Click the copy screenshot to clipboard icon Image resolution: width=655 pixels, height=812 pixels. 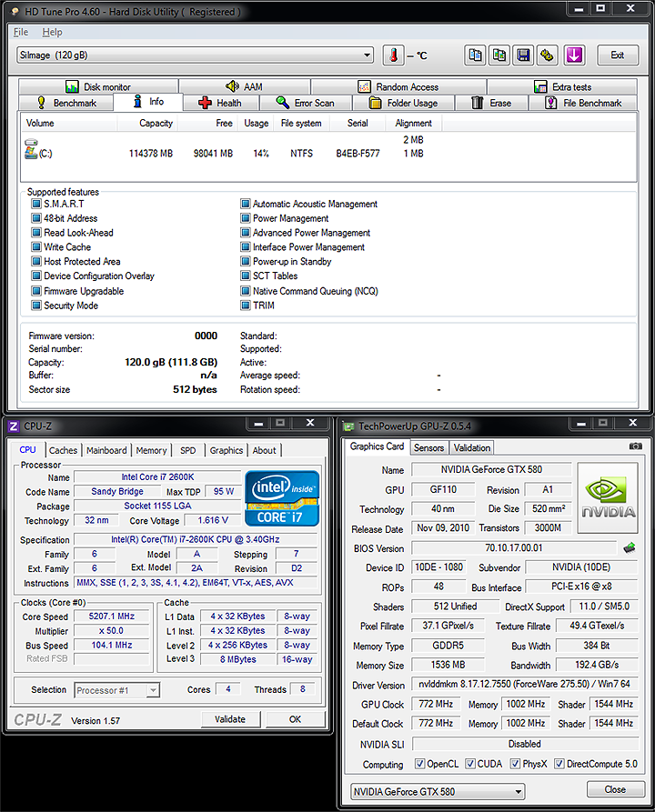(499, 55)
